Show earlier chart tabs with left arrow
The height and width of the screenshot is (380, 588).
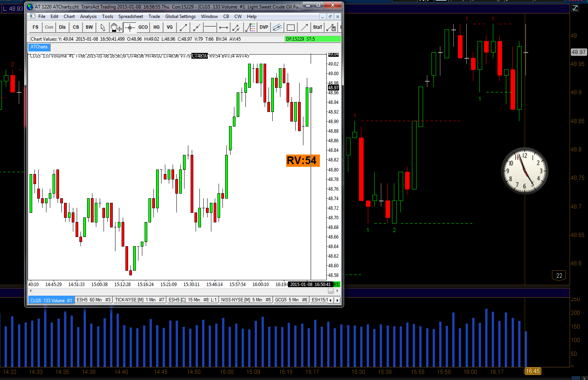coord(331,300)
